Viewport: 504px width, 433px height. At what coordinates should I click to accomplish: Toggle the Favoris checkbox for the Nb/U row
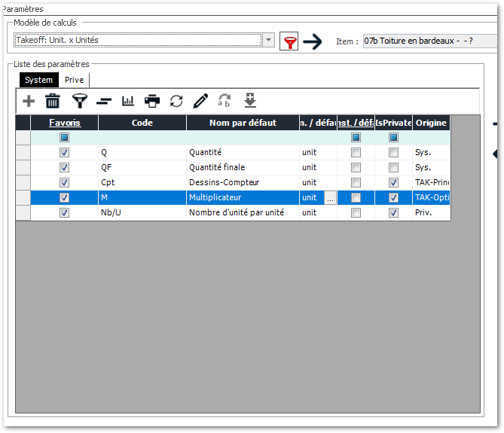[x=64, y=212]
